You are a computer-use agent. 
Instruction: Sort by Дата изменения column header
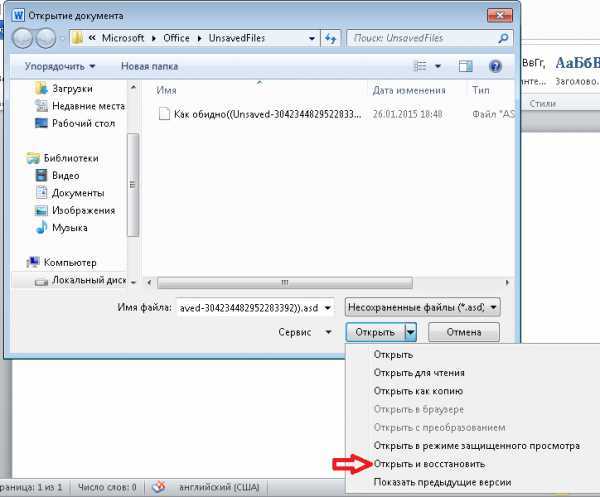[x=409, y=90]
